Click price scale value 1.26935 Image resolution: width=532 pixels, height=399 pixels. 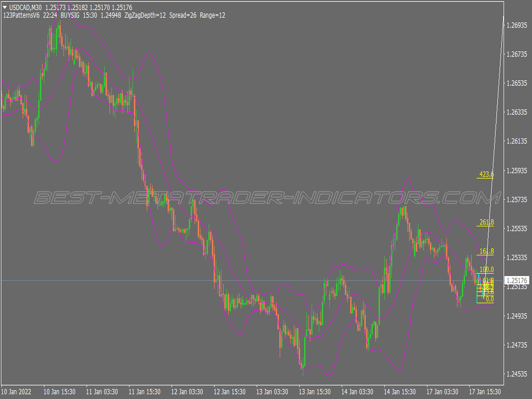(x=517, y=25)
